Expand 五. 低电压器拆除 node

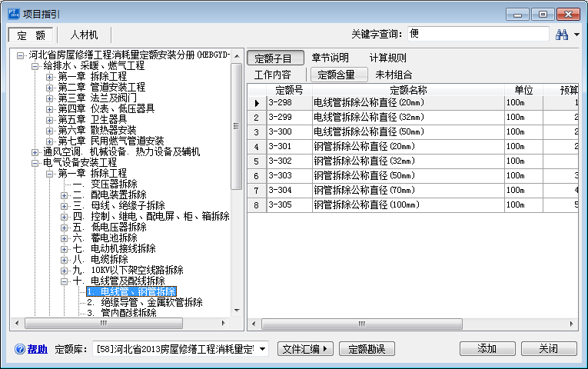[64, 228]
